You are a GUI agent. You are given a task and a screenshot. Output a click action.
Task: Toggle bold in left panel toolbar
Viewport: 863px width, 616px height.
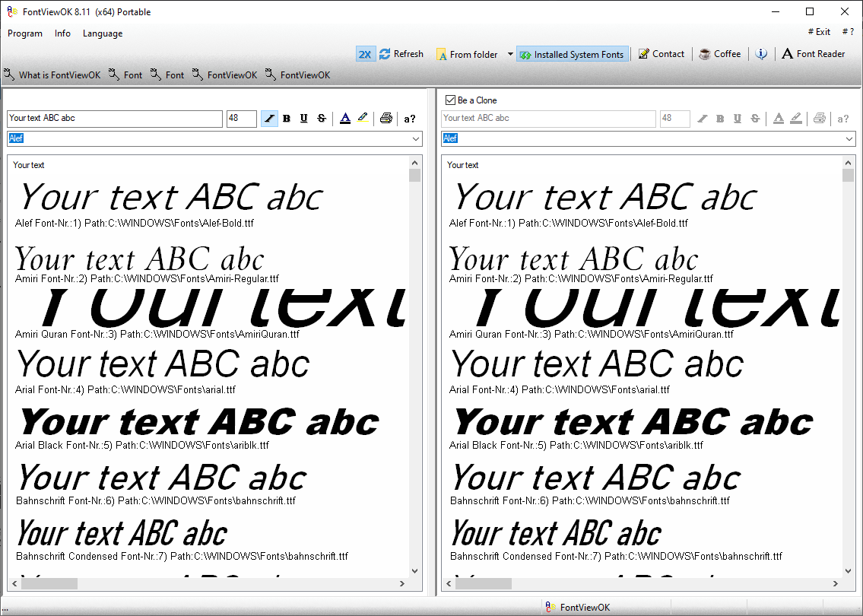(x=286, y=119)
